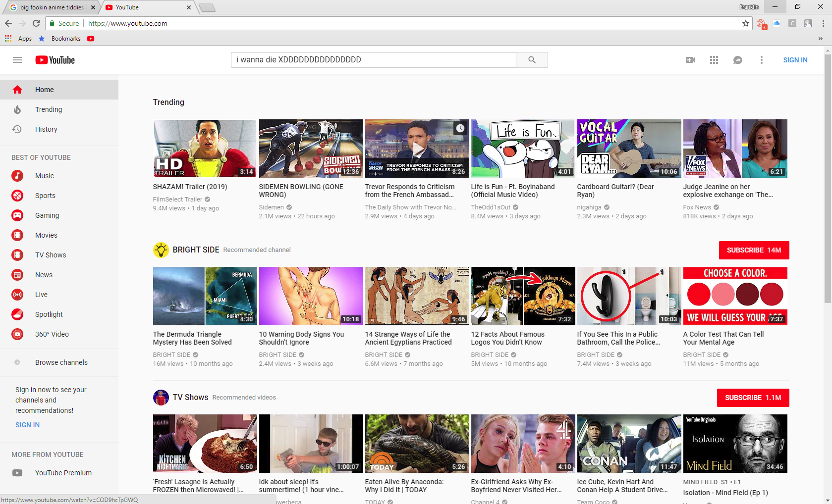Image resolution: width=832 pixels, height=504 pixels.
Task: Open a new browser tab
Action: click(x=207, y=7)
